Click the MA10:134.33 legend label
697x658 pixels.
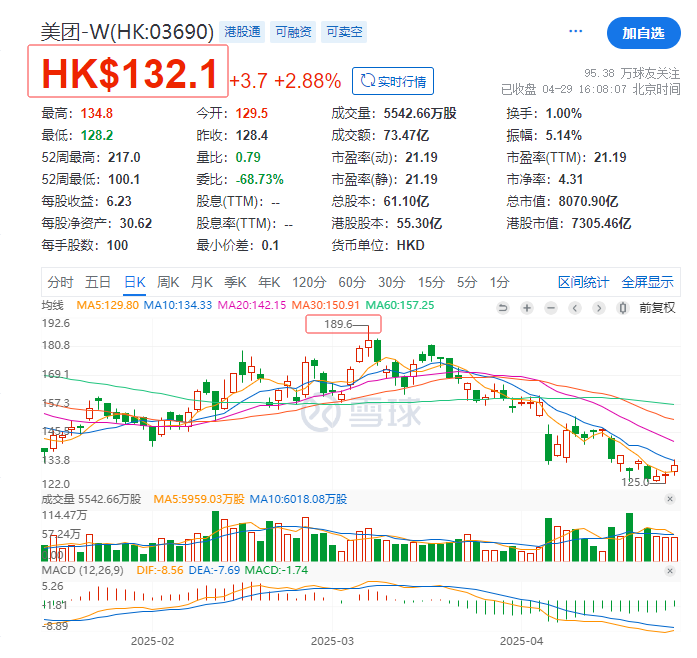pyautogui.click(x=178, y=305)
